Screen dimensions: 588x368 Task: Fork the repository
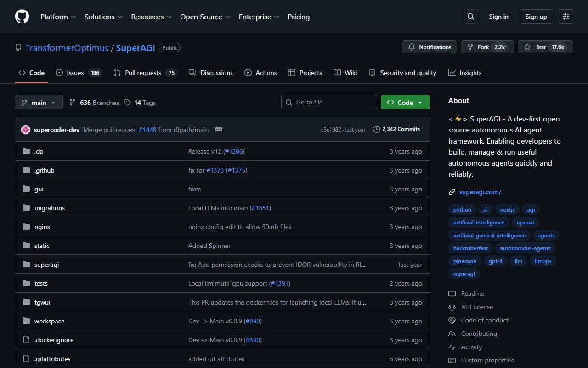pyautogui.click(x=487, y=47)
